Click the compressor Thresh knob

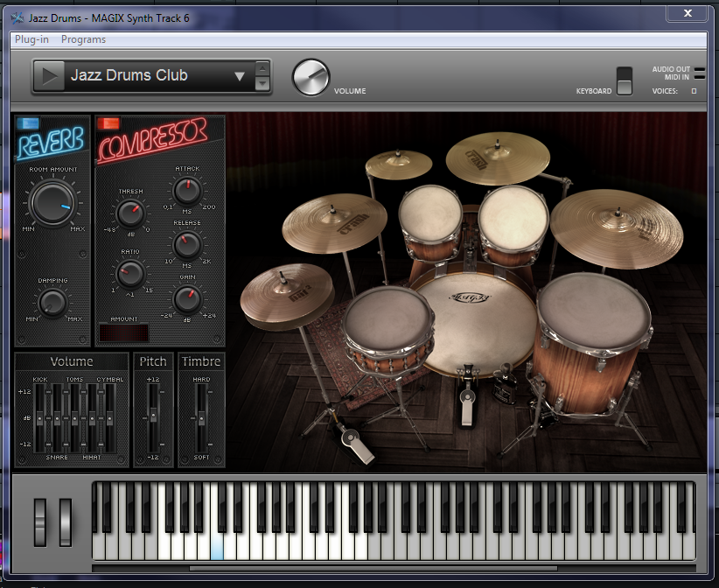(130, 213)
